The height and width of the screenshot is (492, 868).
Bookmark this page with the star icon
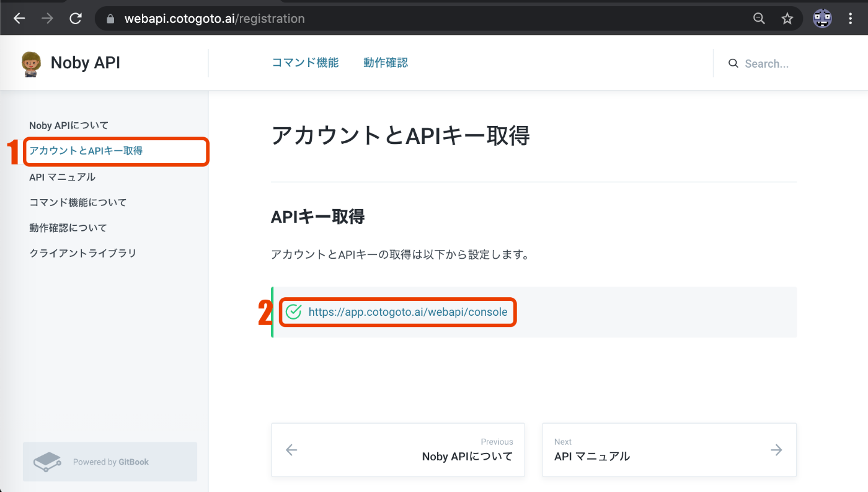click(x=787, y=19)
